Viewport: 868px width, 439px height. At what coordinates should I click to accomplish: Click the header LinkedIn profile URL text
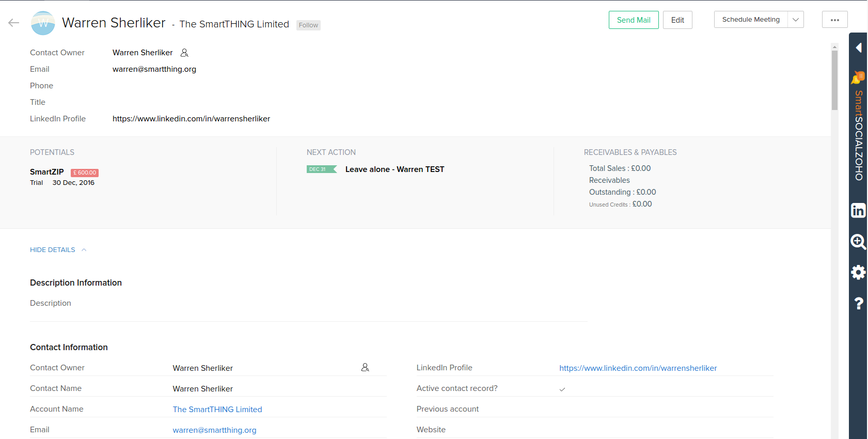(192, 119)
